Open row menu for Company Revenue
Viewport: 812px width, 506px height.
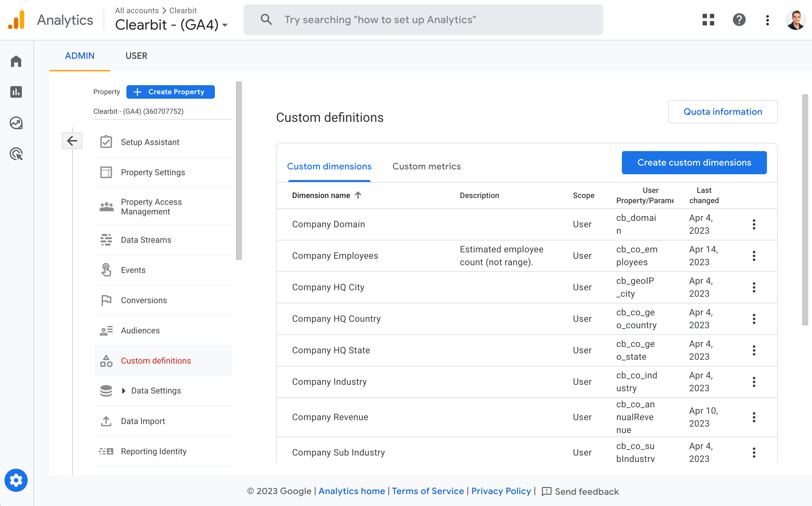[754, 417]
